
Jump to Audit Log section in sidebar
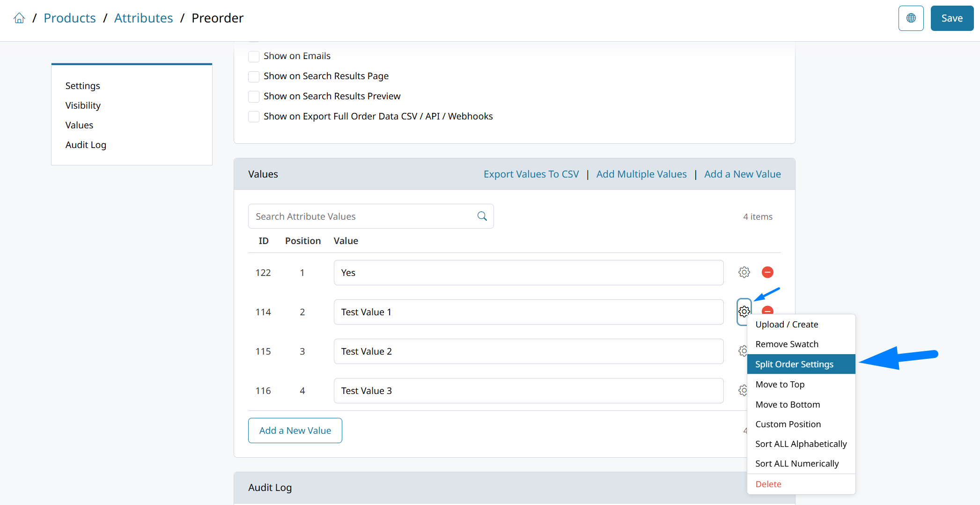(x=86, y=145)
